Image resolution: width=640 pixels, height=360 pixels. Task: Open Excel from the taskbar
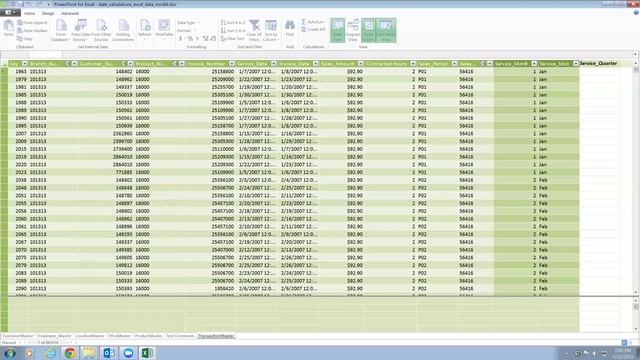click(147, 353)
